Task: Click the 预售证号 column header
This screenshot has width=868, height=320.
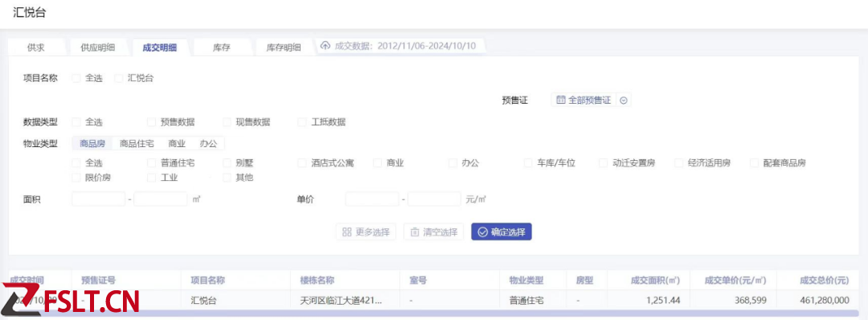Action: pyautogui.click(x=99, y=280)
